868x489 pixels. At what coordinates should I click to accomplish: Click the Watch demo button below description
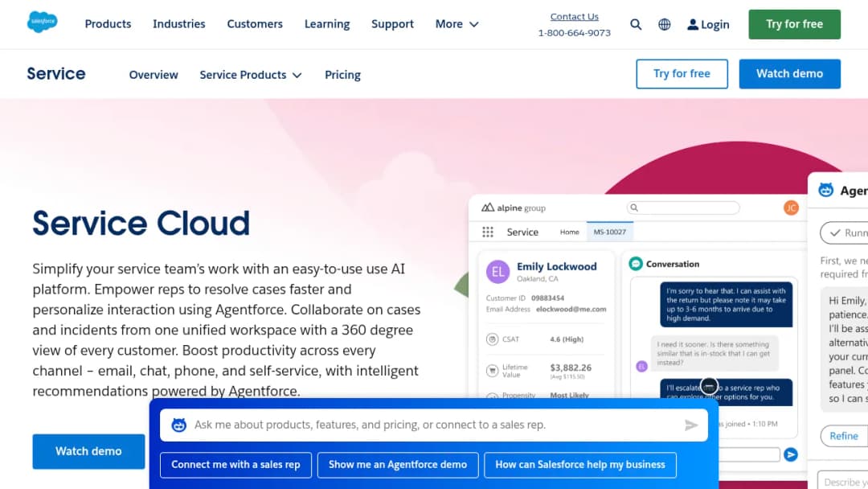[x=88, y=451]
